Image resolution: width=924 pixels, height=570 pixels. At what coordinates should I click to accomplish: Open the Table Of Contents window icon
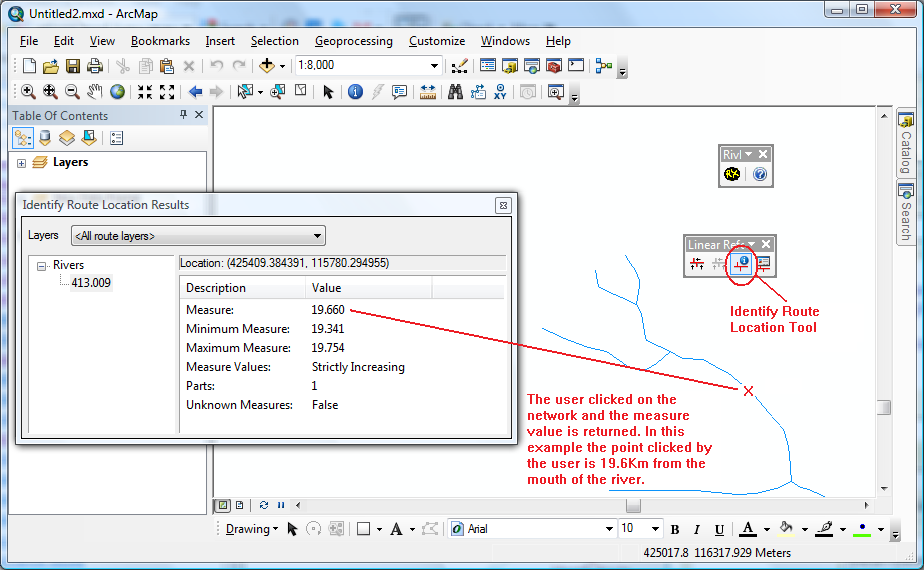[487, 65]
